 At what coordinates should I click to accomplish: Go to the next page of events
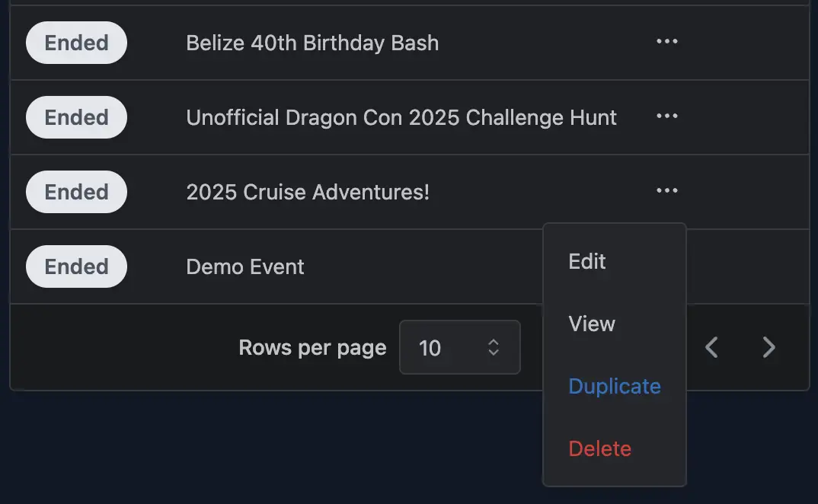click(x=768, y=347)
